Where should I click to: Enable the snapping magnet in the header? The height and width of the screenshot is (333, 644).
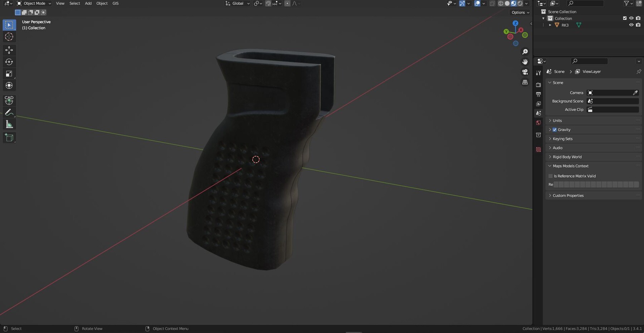click(x=268, y=3)
